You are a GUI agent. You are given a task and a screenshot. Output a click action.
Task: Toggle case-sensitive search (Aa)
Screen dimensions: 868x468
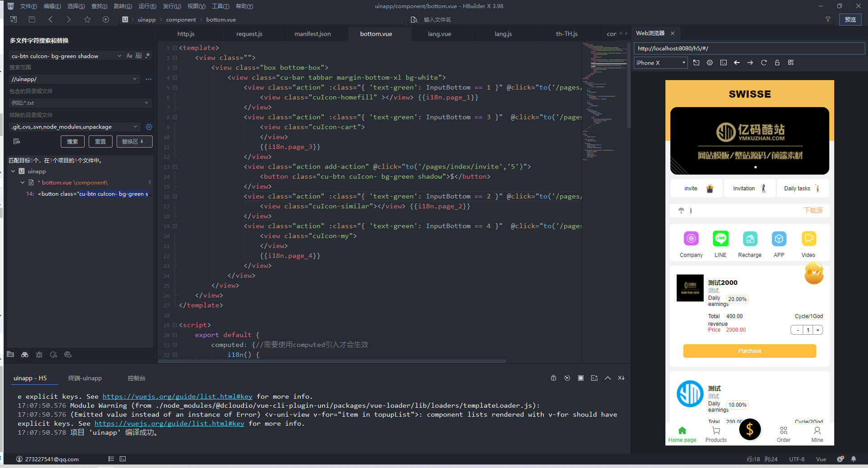point(129,56)
